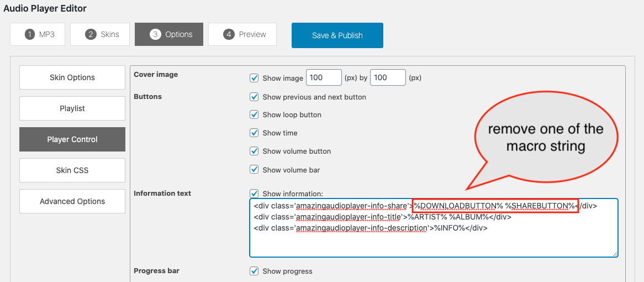Screen dimensions: 644x282
Task: Open the Skin CSS section
Action: 72,170
